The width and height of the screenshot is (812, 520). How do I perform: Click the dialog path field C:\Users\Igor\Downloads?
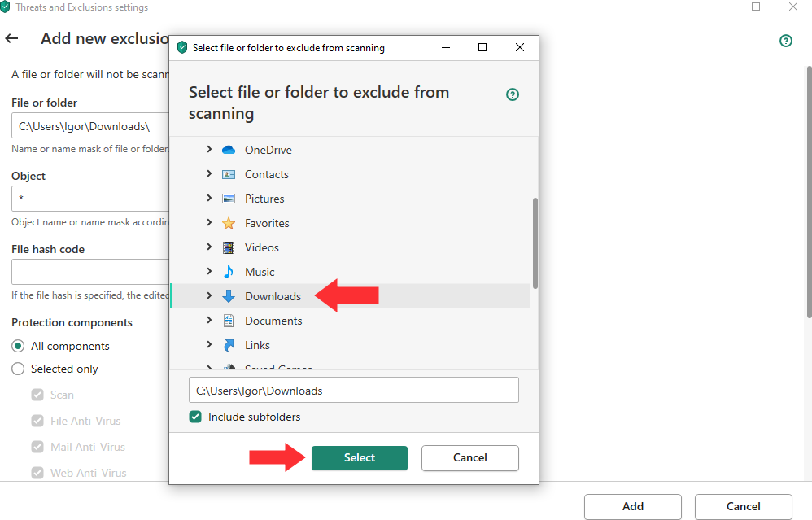354,390
